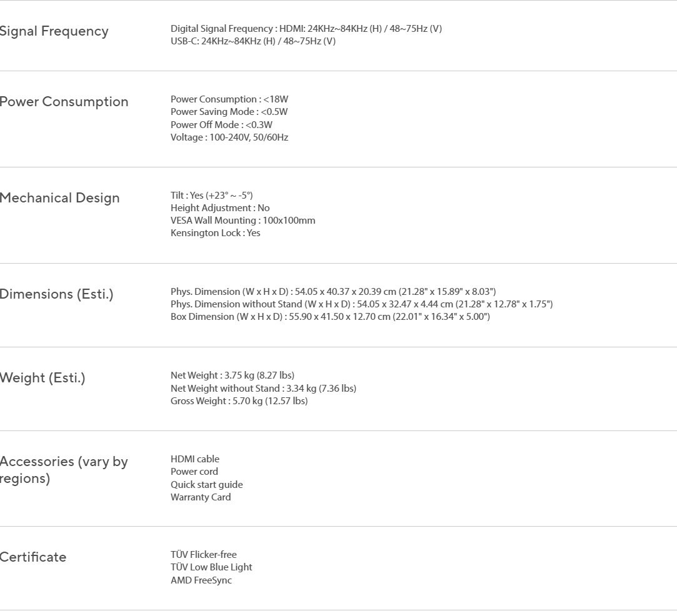
Task: Click the AMD FreeSync entry
Action: [201, 580]
